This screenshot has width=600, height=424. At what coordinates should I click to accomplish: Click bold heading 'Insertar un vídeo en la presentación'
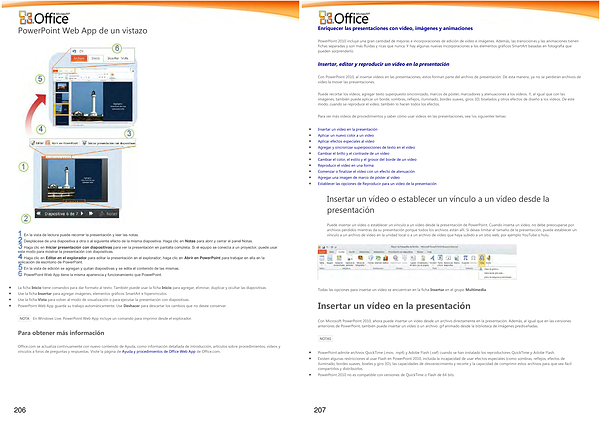coord(394,306)
